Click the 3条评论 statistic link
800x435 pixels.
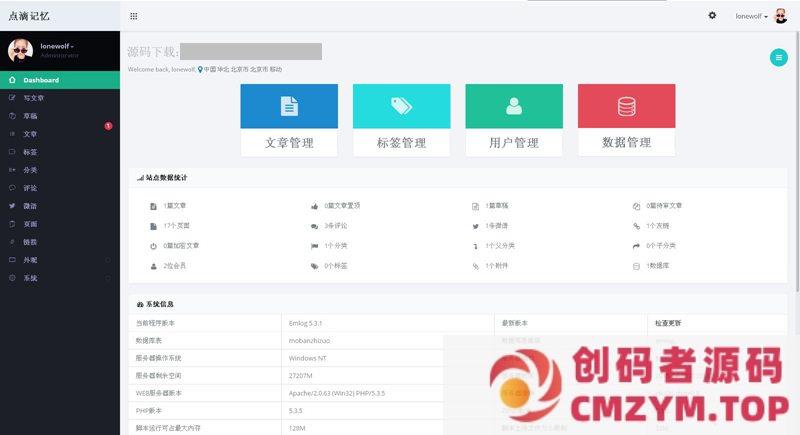tap(335, 225)
